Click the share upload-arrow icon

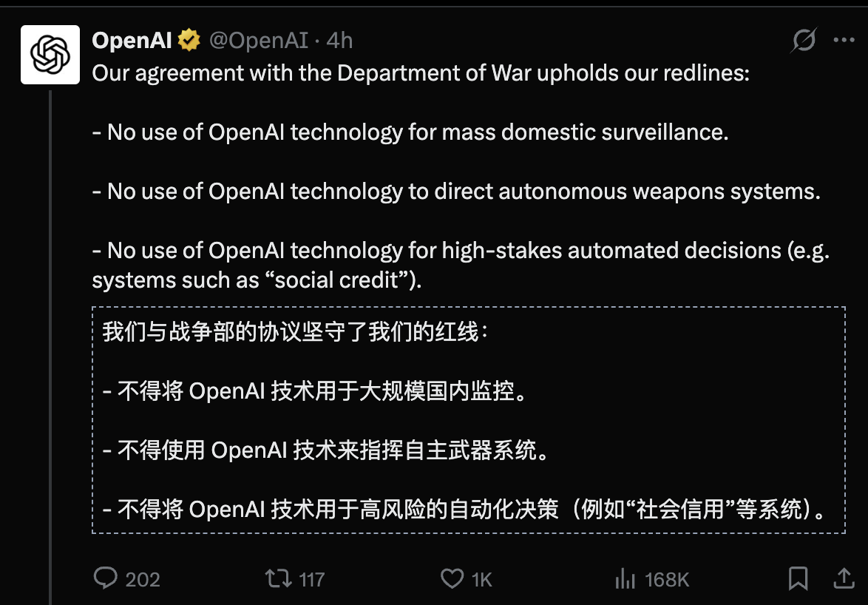pyautogui.click(x=842, y=578)
